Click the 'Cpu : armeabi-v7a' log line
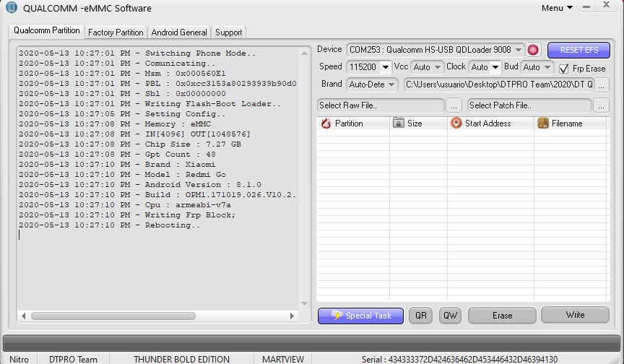 click(124, 205)
